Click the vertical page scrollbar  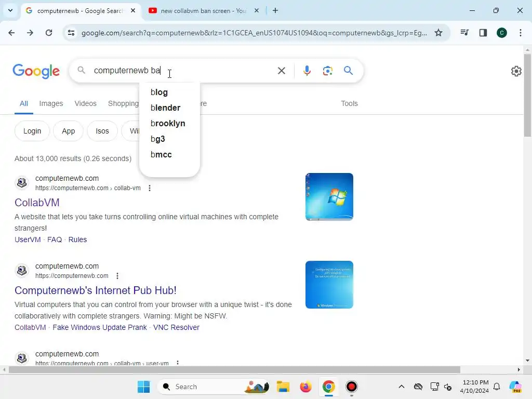pyautogui.click(x=527, y=95)
